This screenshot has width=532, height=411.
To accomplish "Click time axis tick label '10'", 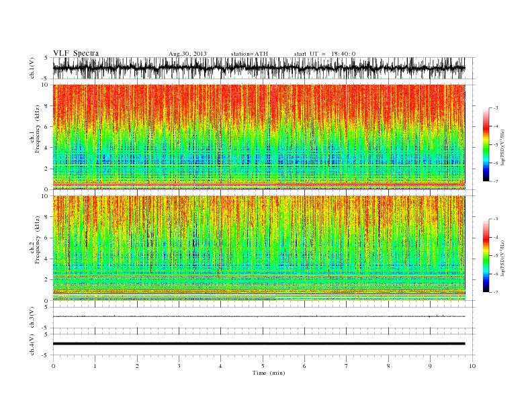I will coord(472,366).
